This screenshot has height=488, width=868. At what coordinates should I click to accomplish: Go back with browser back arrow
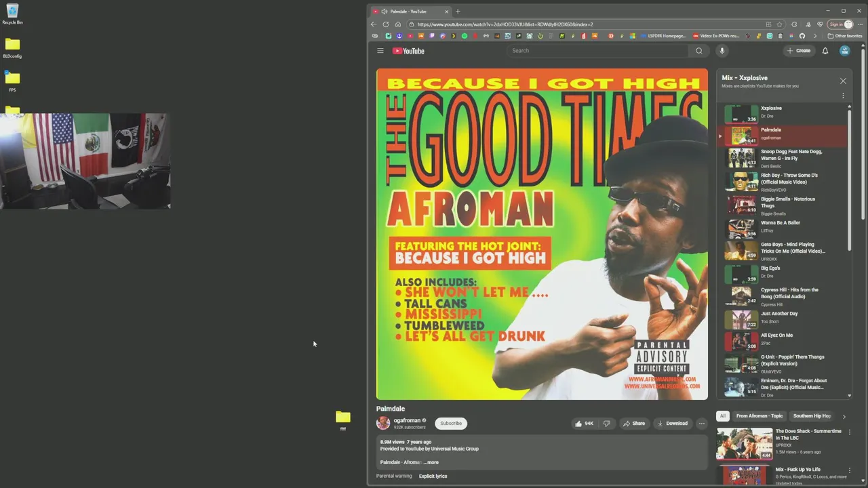[x=374, y=24]
